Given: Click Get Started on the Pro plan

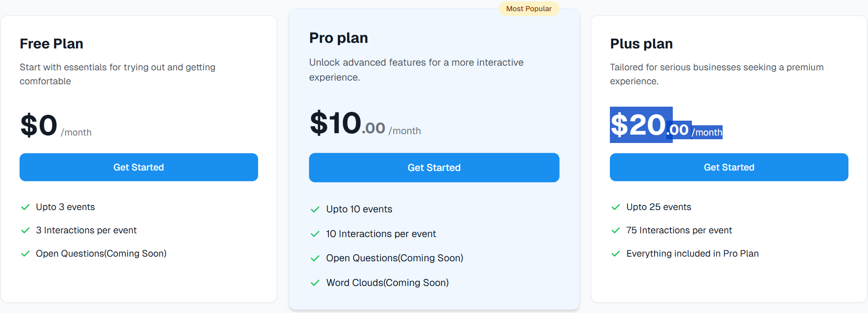Looking at the screenshot, I should click(434, 168).
